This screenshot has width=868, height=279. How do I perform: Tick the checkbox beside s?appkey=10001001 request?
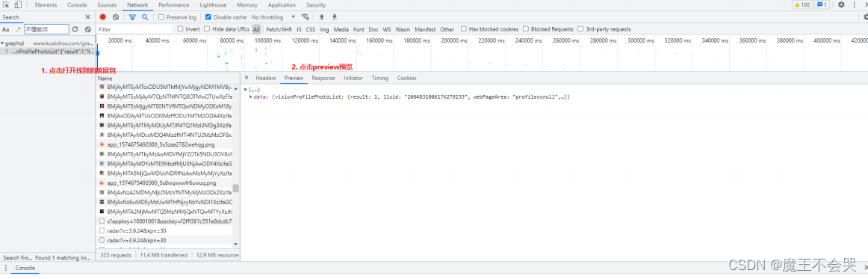pos(102,221)
